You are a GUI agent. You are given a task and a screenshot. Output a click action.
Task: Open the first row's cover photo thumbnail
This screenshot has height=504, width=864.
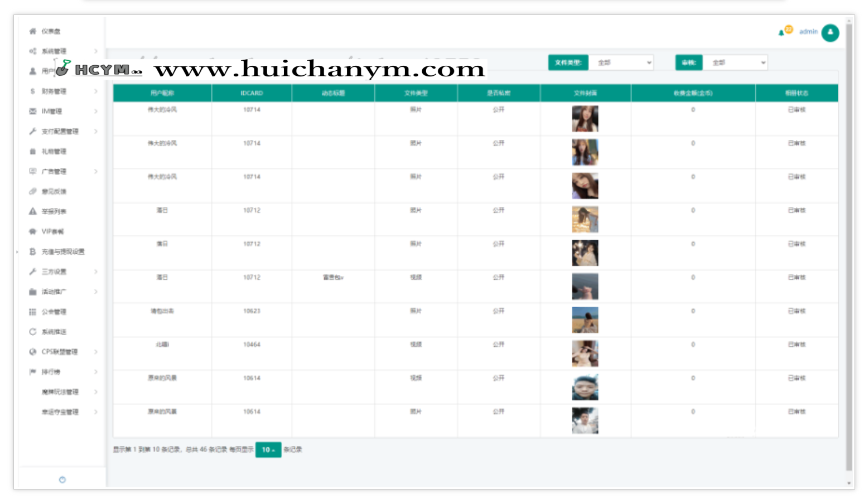click(585, 119)
